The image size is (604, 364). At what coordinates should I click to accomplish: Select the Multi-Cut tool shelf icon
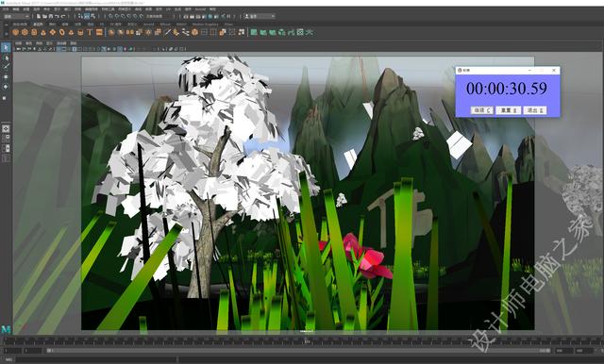click(x=167, y=33)
